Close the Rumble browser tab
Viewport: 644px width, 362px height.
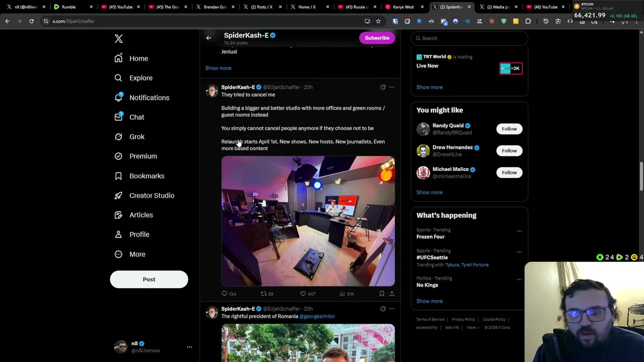click(91, 7)
